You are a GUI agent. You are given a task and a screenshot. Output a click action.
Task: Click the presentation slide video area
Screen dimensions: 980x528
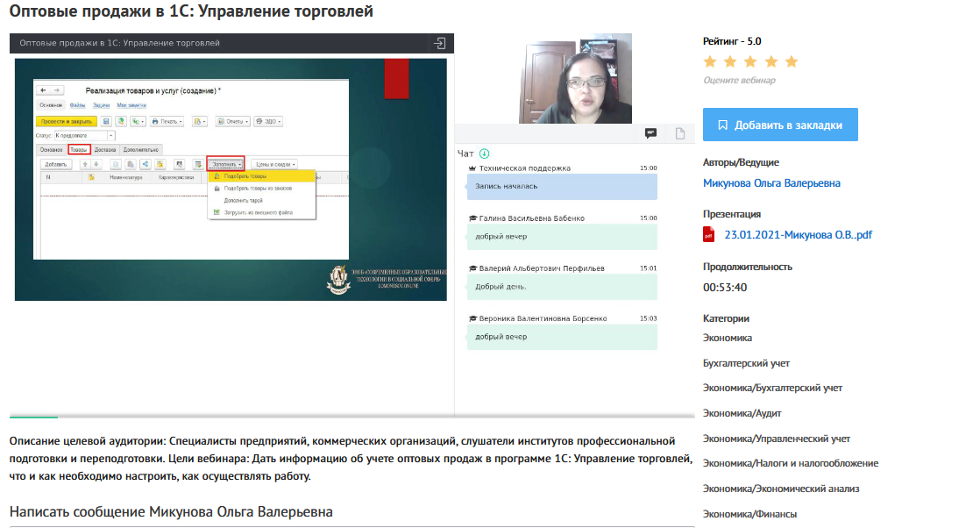(231, 179)
